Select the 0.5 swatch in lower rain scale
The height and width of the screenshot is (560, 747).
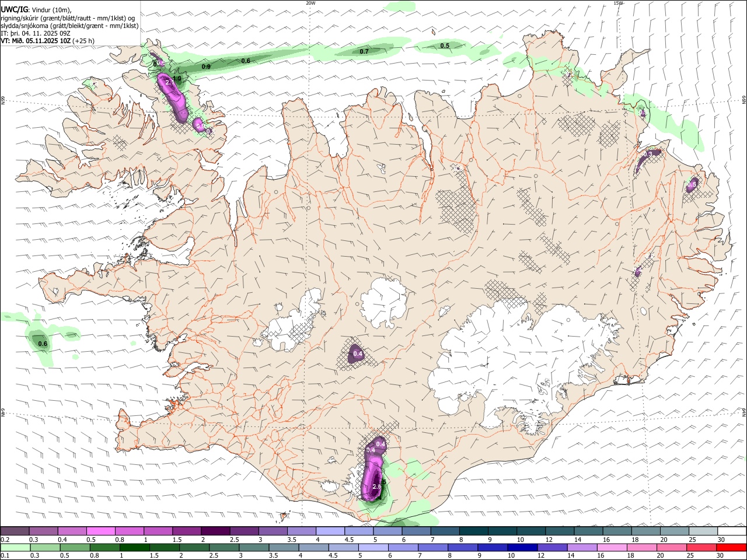[76, 547]
